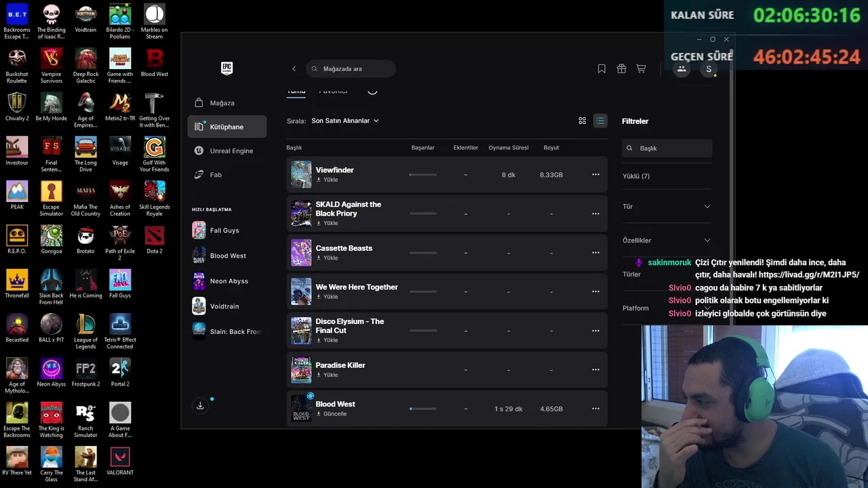Screen dimensions: 868x488
Task: Go back with the arrow beside search
Action: pos(294,68)
